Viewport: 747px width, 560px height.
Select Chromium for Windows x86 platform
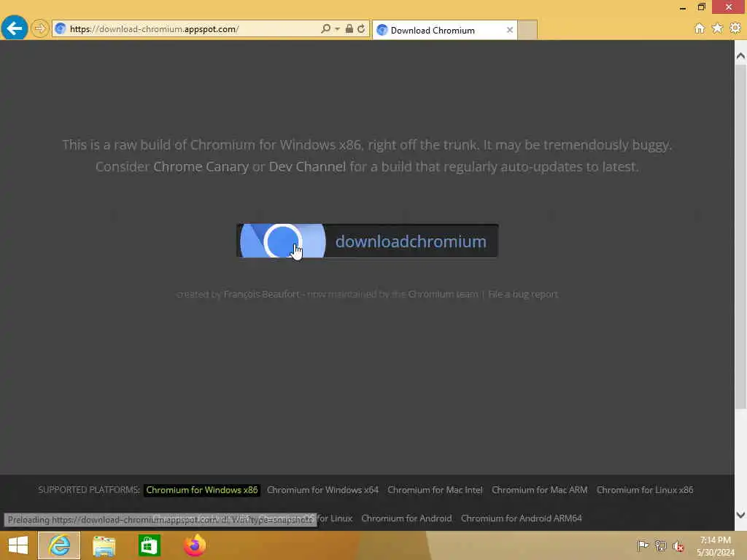(x=202, y=490)
